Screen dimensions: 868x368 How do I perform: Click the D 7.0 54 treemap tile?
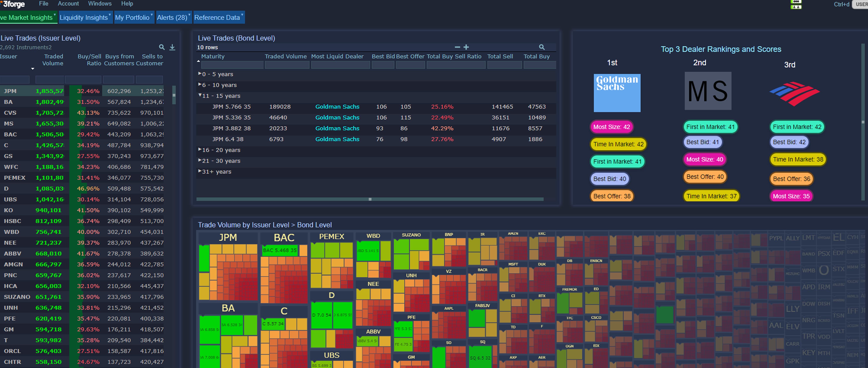click(x=321, y=315)
